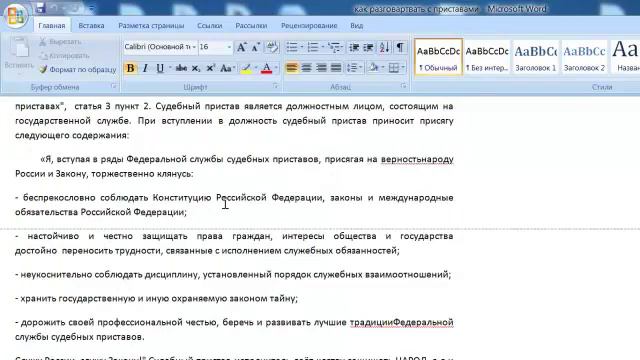
Task: Apply Без интервала style
Action: [x=487, y=57]
